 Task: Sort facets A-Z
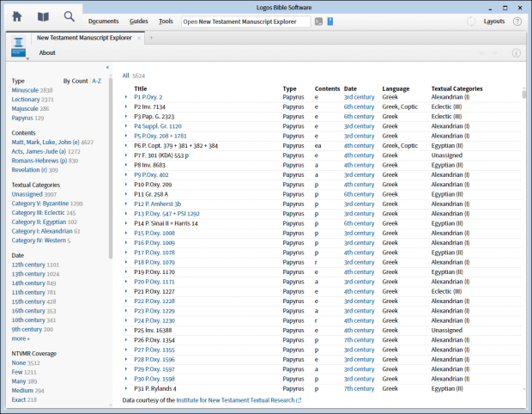[97, 81]
